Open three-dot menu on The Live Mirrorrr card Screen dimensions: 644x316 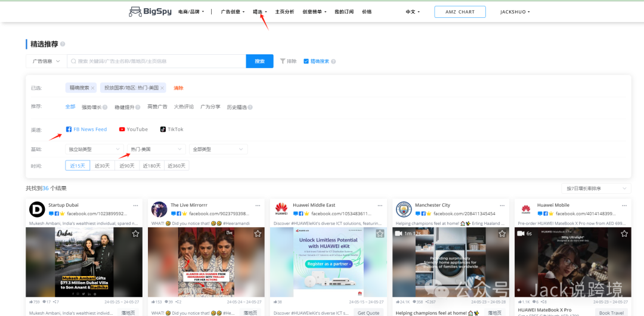(258, 205)
